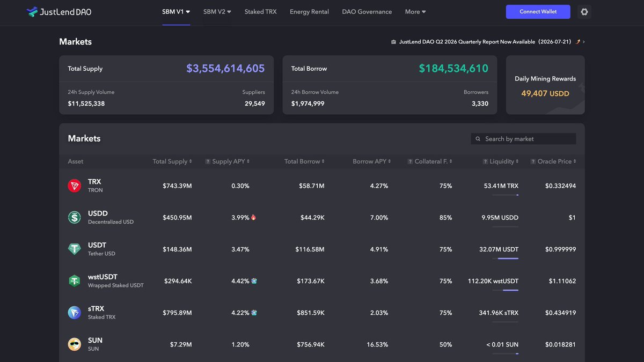
Task: Click the USDD token icon
Action: pyautogui.click(x=75, y=217)
